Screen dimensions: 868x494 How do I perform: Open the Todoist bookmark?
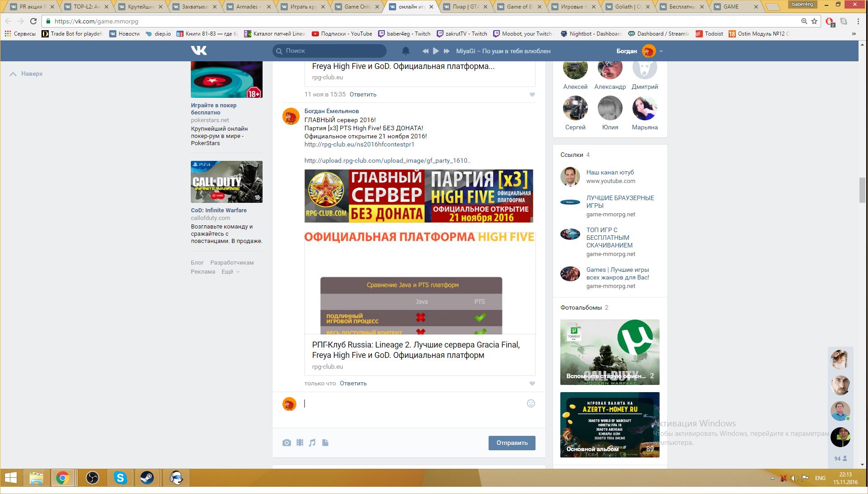tap(710, 34)
